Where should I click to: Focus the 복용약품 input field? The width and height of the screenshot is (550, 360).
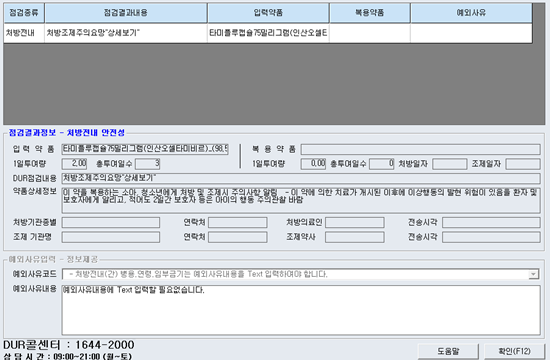tap(420, 149)
